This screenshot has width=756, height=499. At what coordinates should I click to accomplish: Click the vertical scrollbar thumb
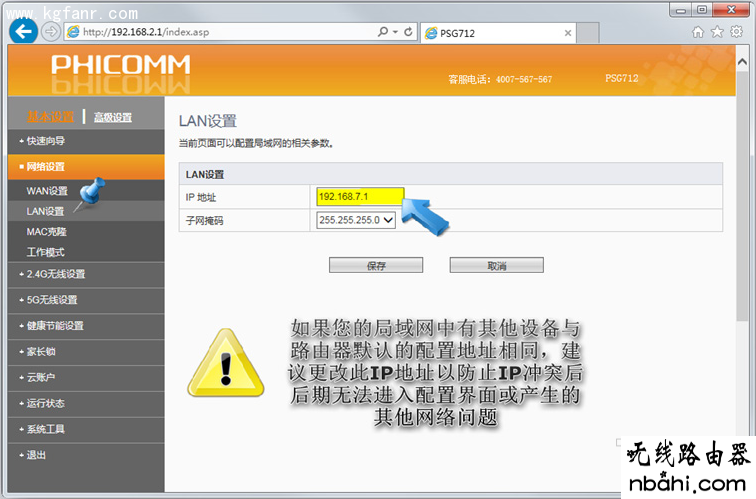(x=742, y=195)
